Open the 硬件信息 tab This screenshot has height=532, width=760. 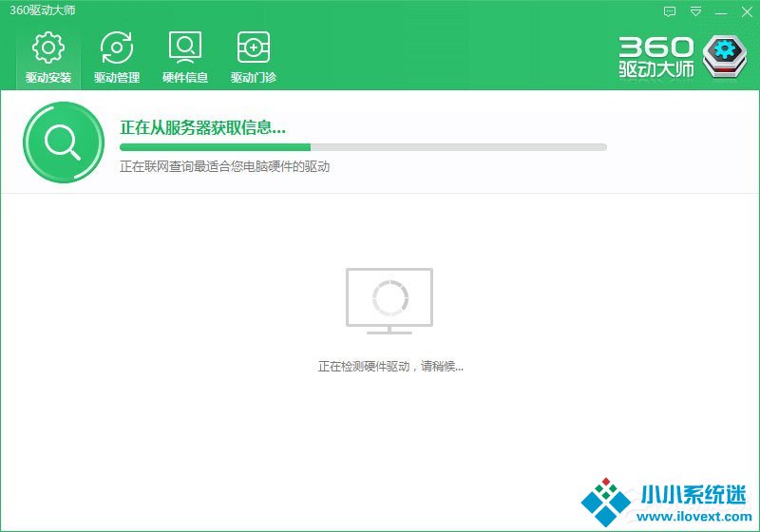(185, 57)
